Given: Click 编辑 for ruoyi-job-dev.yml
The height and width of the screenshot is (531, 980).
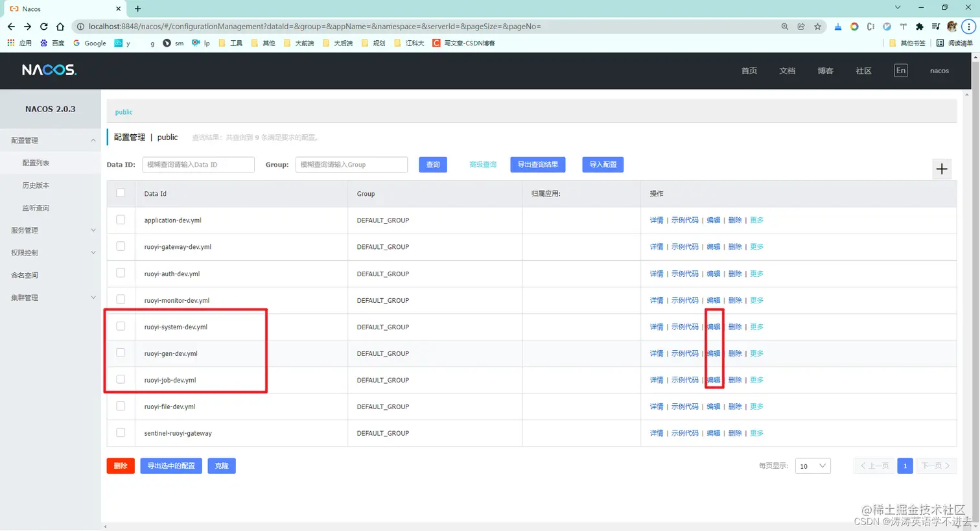Looking at the screenshot, I should pos(714,380).
